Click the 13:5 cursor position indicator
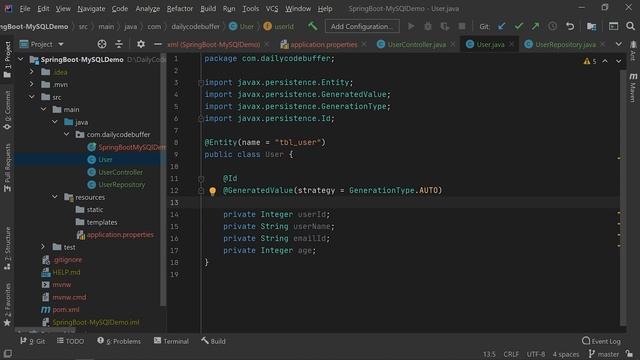The image size is (640, 360). (489, 354)
